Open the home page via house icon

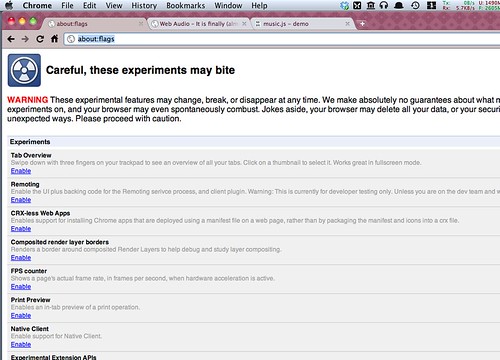click(55, 39)
